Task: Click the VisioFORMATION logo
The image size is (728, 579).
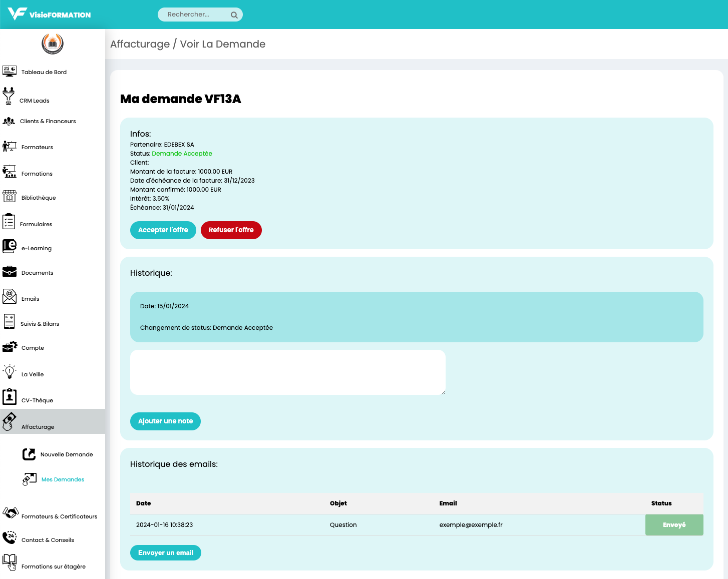Action: coord(49,14)
